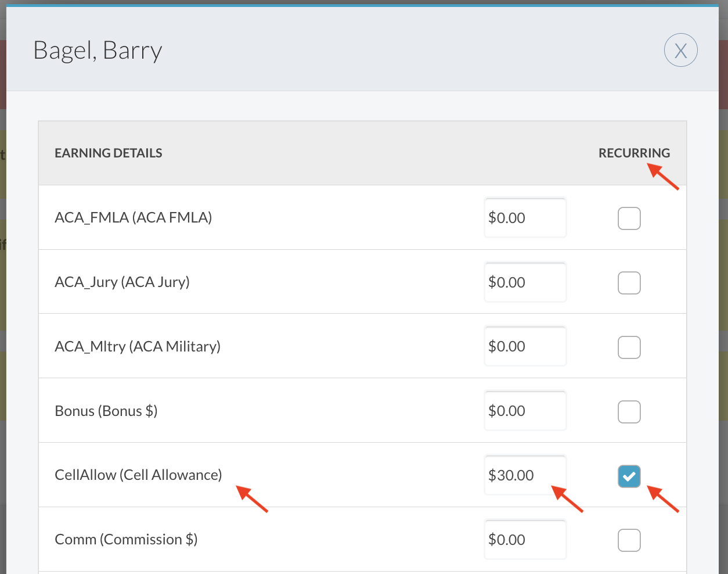Check recurring box for ACA Military
This screenshot has width=728, height=574.
point(629,347)
